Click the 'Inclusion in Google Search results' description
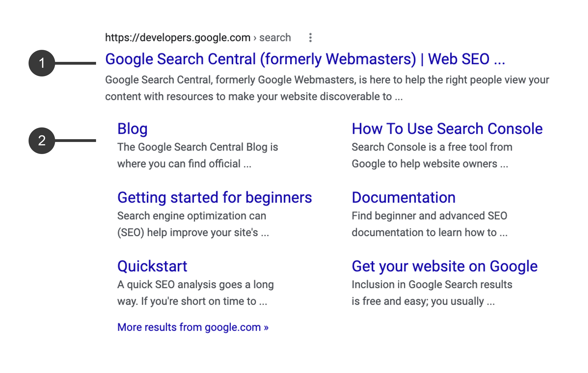The image size is (588, 373). pyautogui.click(x=432, y=293)
